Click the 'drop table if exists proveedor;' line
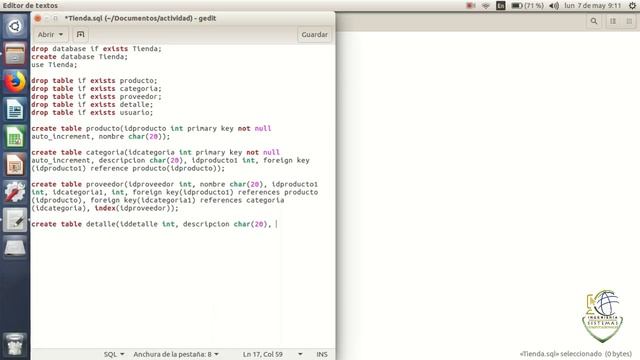This screenshot has width=640, height=360. pyautogui.click(x=96, y=96)
